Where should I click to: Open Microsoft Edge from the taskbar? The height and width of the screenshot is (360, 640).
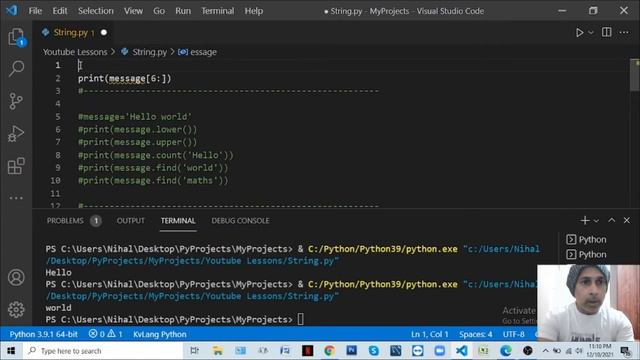tap(506, 351)
